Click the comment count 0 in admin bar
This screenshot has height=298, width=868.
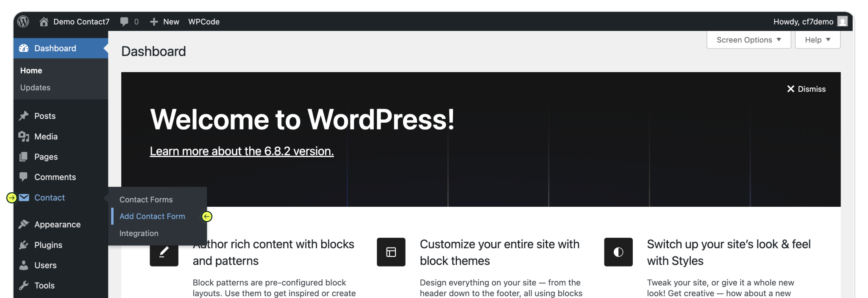[136, 22]
